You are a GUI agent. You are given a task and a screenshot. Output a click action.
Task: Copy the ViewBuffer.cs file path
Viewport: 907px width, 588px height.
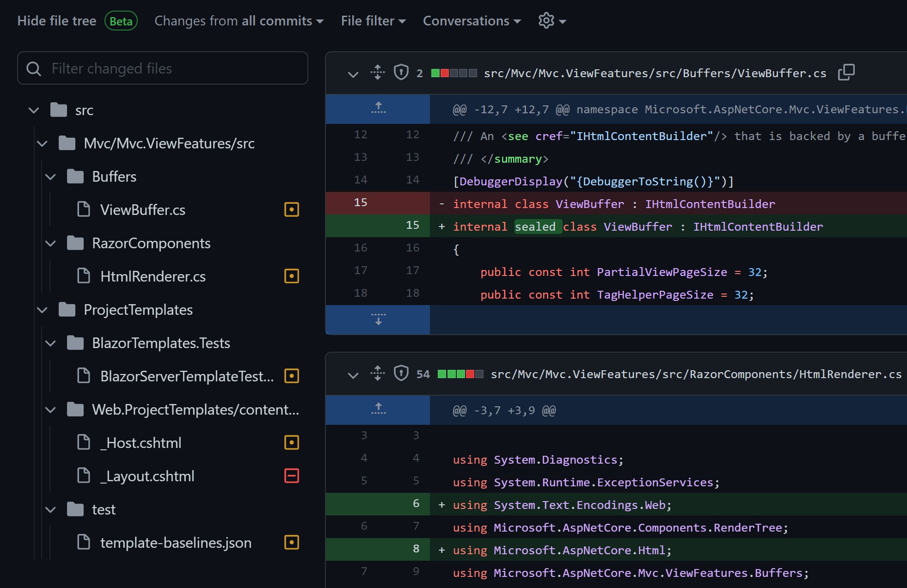click(847, 73)
